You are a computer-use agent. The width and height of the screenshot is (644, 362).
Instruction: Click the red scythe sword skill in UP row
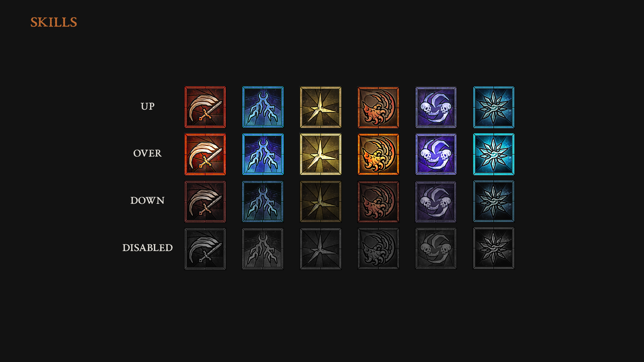click(205, 107)
